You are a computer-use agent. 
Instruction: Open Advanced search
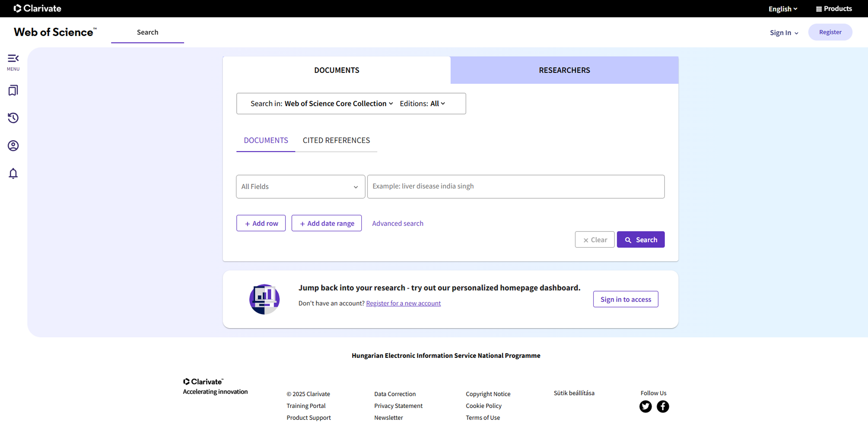pos(397,223)
